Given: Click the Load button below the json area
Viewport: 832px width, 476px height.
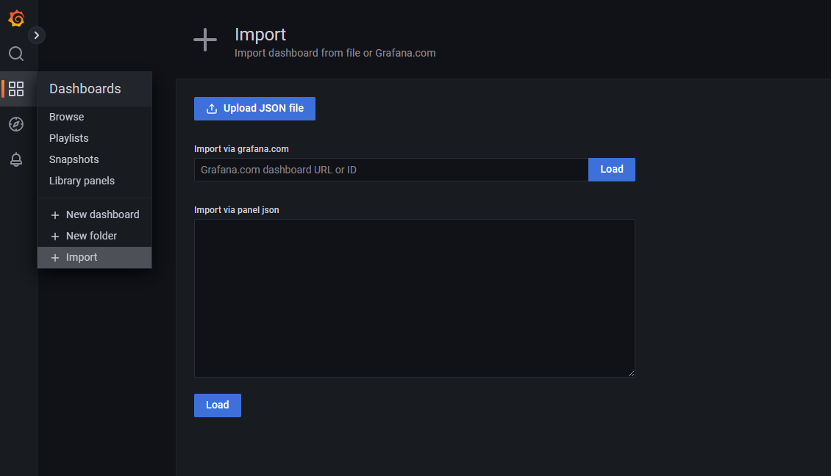Looking at the screenshot, I should [218, 405].
